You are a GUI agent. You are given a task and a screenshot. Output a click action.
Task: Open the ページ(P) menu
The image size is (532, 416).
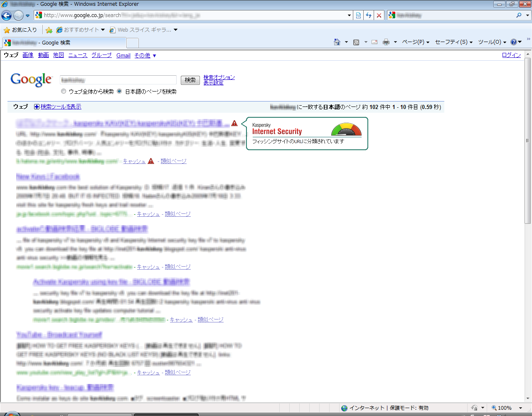point(416,42)
